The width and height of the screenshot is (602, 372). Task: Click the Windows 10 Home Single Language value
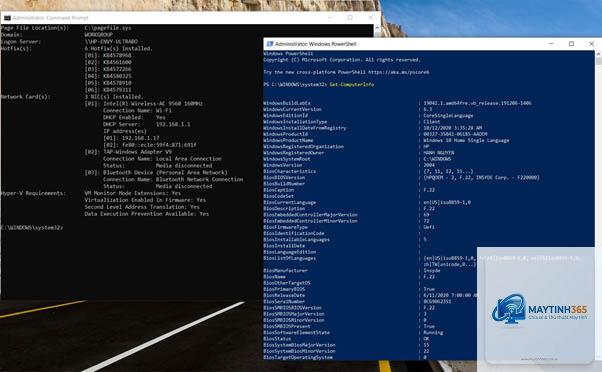[466, 141]
